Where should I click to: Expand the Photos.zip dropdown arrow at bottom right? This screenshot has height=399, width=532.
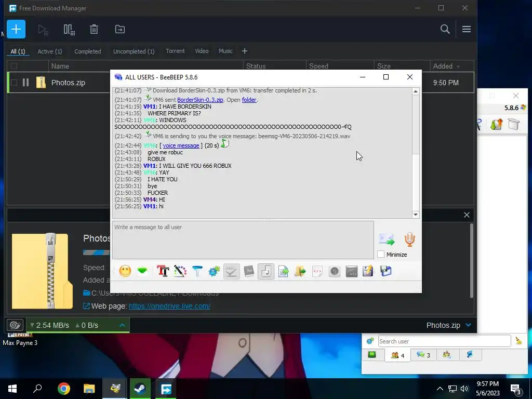point(469,325)
